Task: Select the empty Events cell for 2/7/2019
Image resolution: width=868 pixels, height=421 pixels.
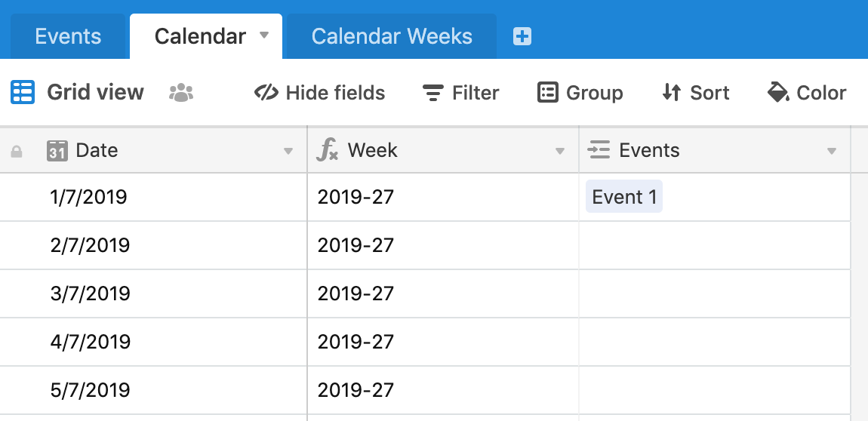Action: click(715, 246)
